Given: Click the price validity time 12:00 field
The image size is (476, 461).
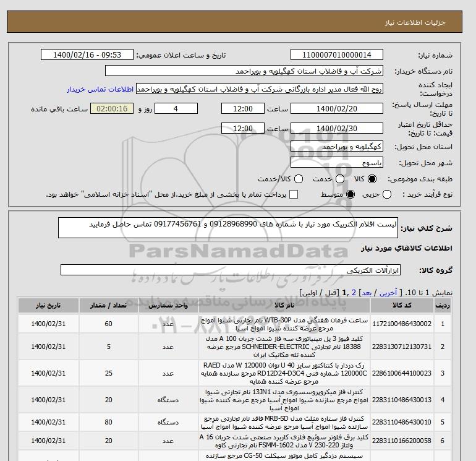Looking at the screenshot, I should 242,128.
